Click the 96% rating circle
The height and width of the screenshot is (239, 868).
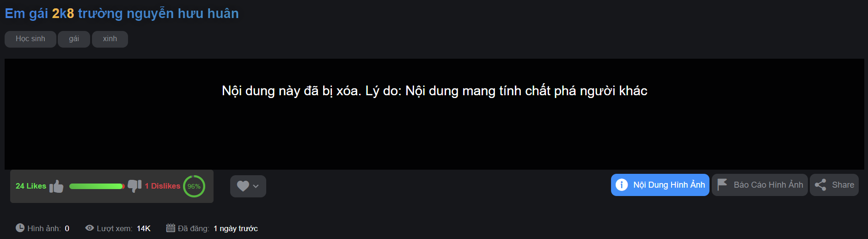194,186
